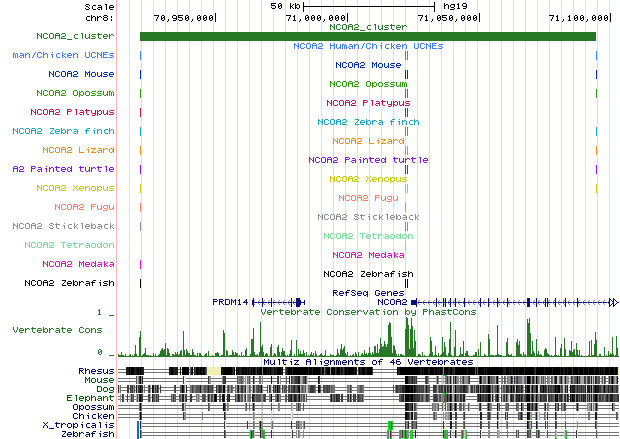Select the Rhesus alignment row label
The image size is (620, 439).
(x=96, y=371)
